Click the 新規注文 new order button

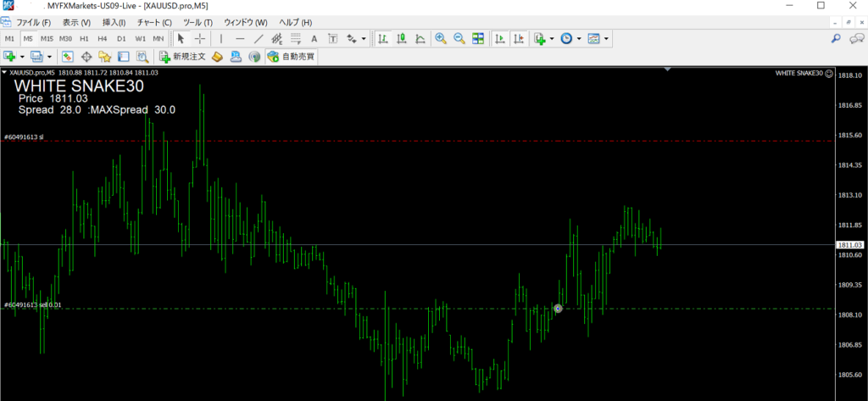[182, 57]
